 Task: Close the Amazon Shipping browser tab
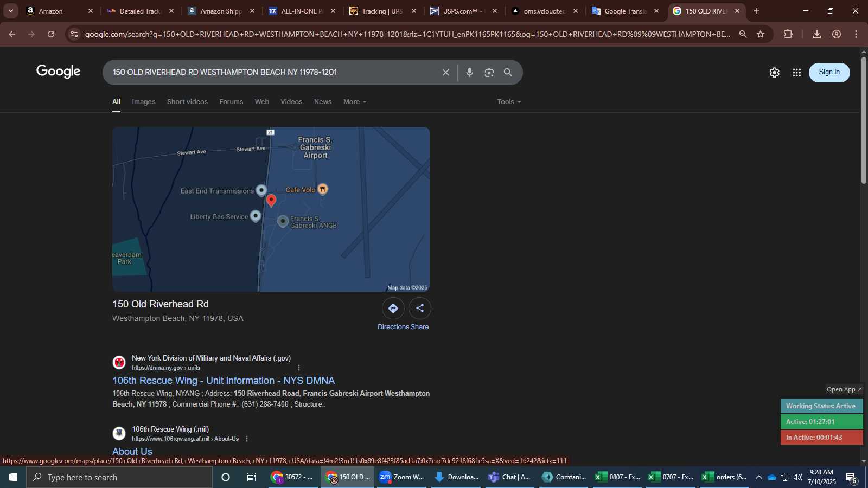[x=252, y=11]
